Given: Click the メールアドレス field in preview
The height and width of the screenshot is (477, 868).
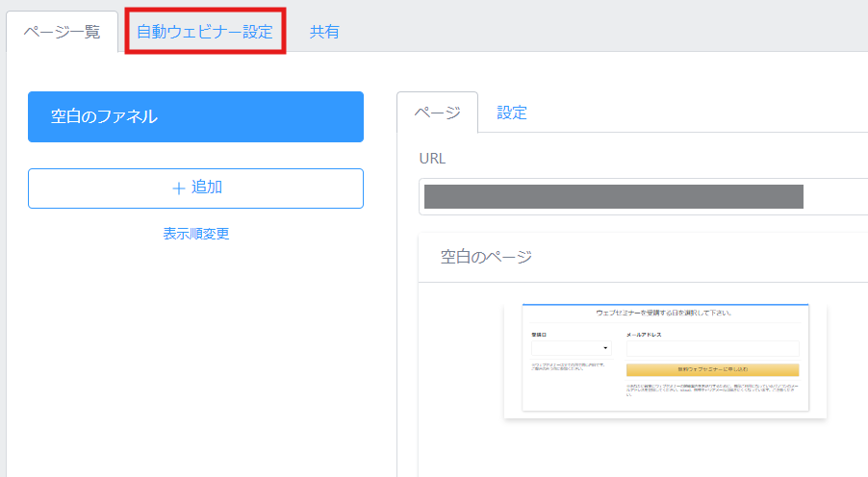Looking at the screenshot, I should coord(712,349).
